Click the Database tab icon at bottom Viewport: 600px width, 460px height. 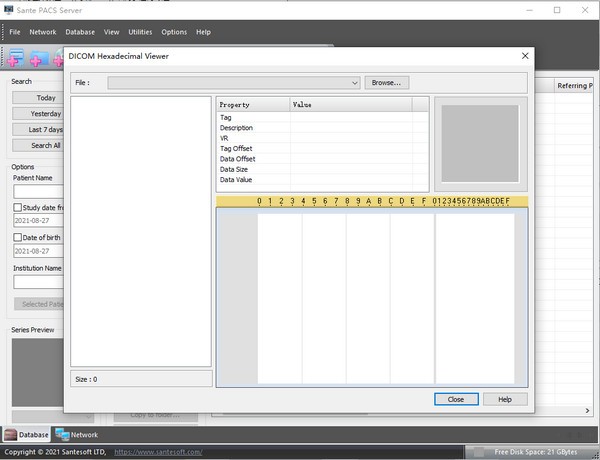(11, 435)
